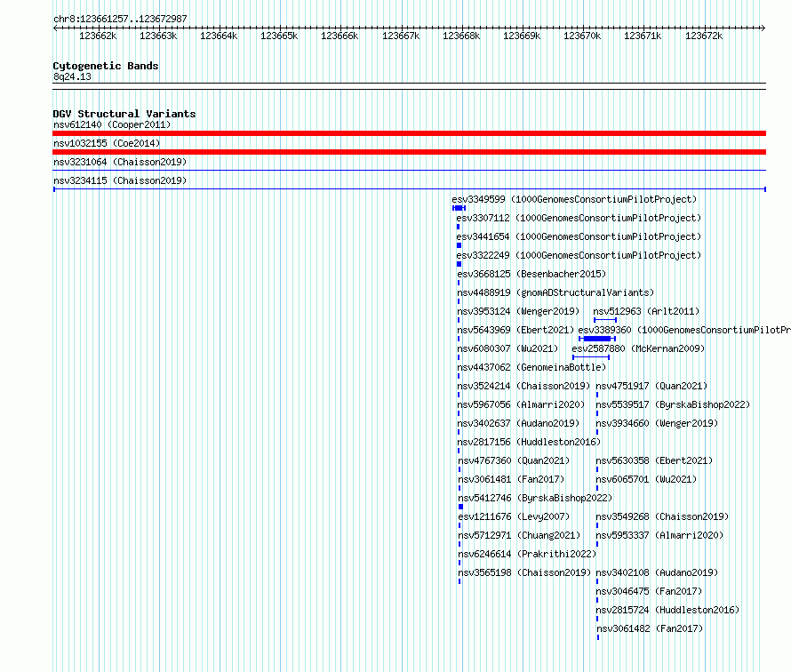The image size is (791, 672).
Task: Click nsv3402108 (Audano2019) label
Action: point(657,572)
